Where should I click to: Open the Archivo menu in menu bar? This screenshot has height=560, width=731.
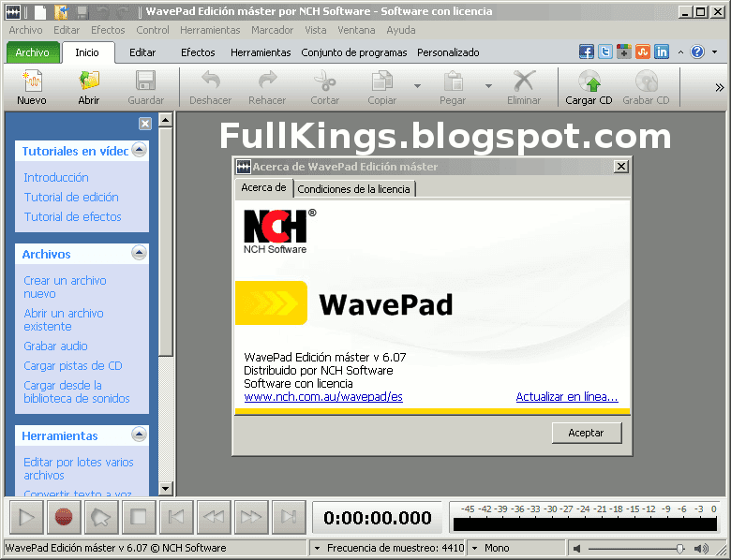click(25, 30)
